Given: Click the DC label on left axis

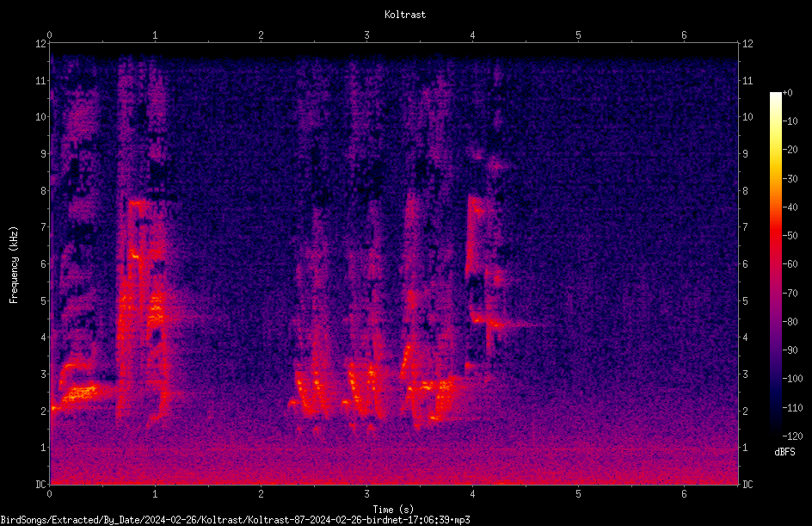Looking at the screenshot, I should coord(41,484).
